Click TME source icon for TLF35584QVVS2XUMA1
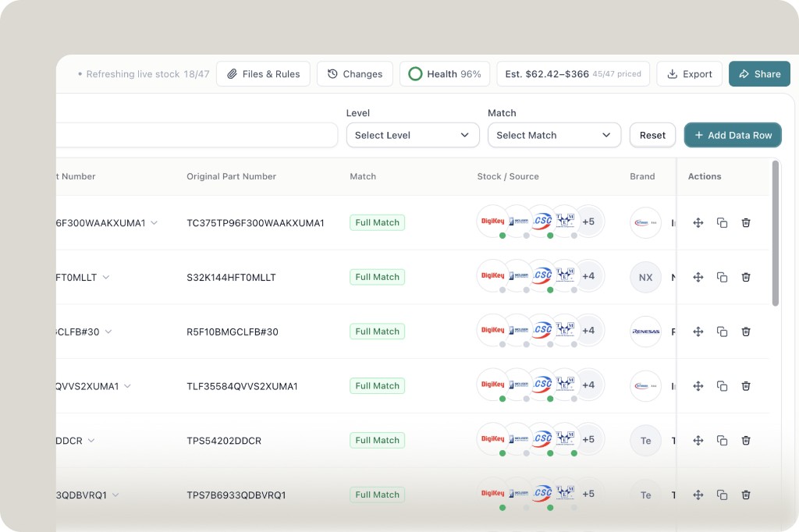The height and width of the screenshot is (532, 799). pyautogui.click(x=565, y=385)
